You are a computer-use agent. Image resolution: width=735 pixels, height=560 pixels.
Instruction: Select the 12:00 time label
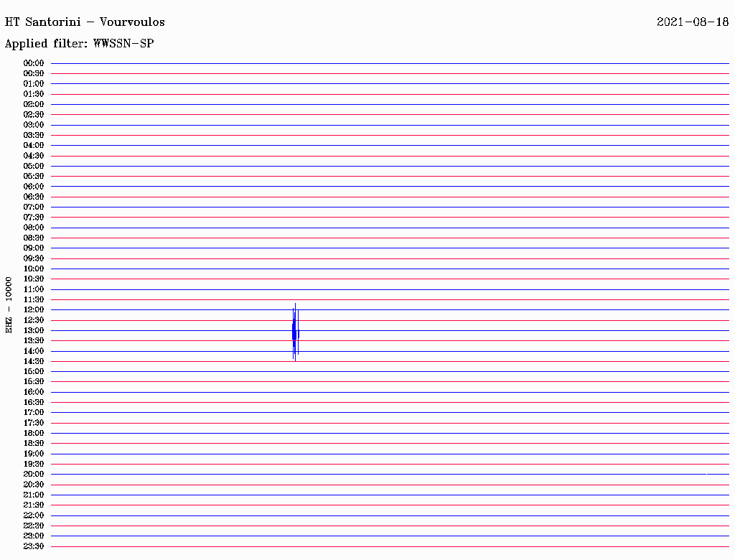pyautogui.click(x=34, y=310)
